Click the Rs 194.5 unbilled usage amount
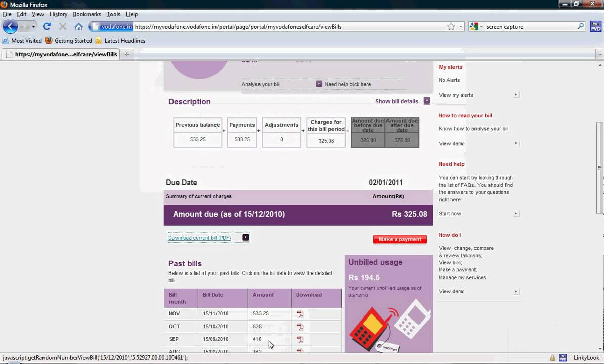This screenshot has height=364, width=604. tap(364, 277)
